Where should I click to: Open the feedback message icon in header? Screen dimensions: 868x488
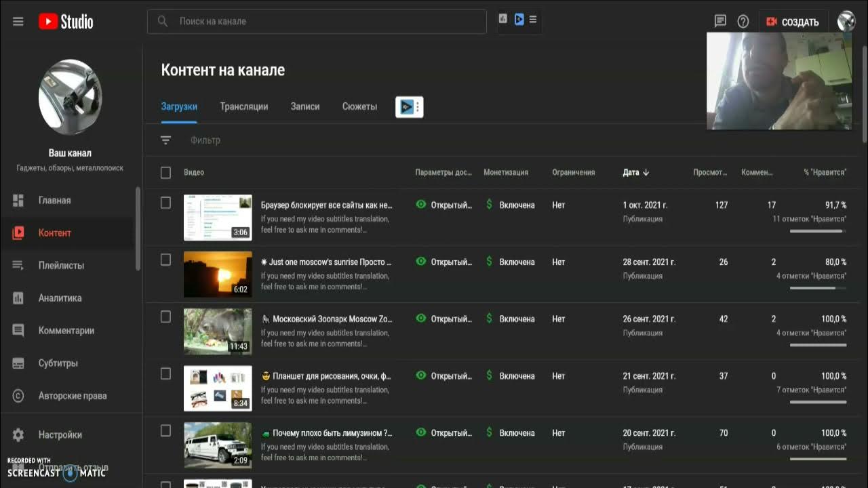coord(720,22)
